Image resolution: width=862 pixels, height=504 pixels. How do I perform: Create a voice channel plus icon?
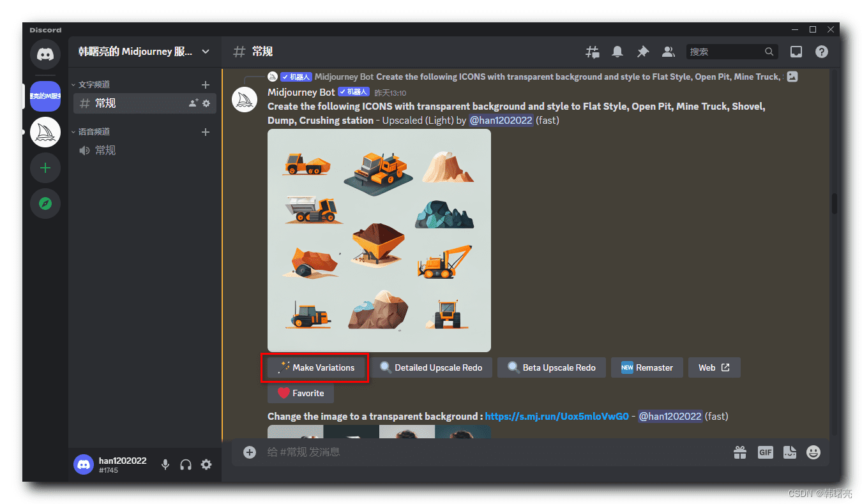click(x=206, y=131)
